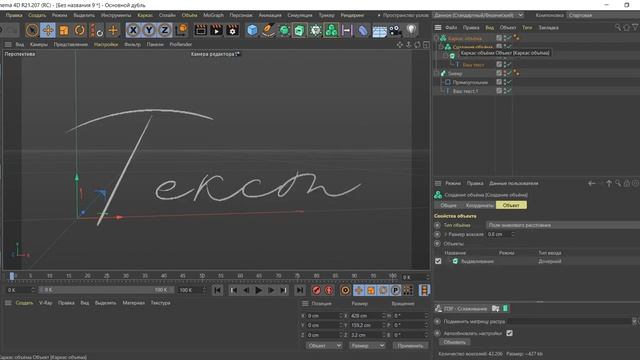Toggle the Y axis lock

click(149, 30)
